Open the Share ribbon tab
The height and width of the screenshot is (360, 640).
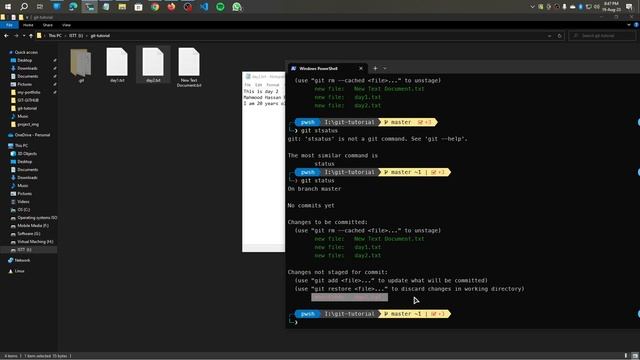pos(48,25)
